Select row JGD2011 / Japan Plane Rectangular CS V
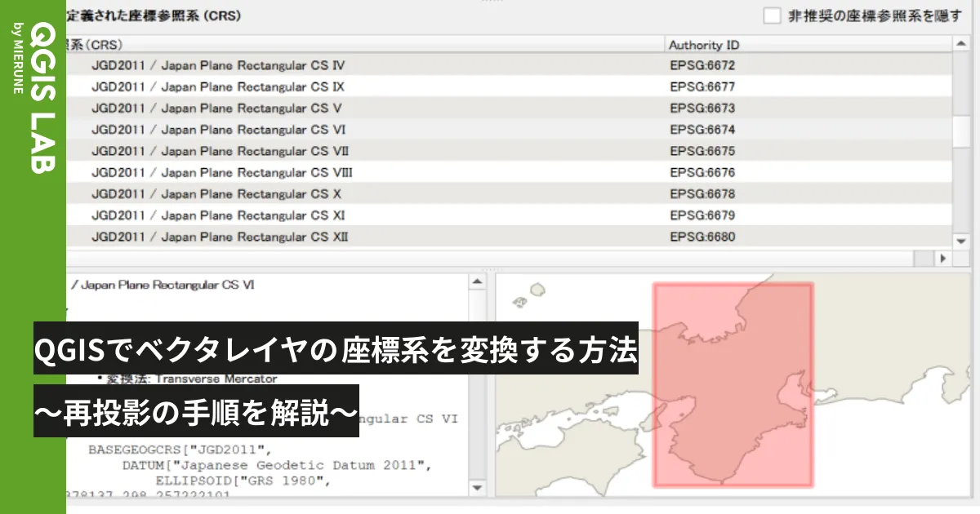980x514 pixels. tap(510, 108)
